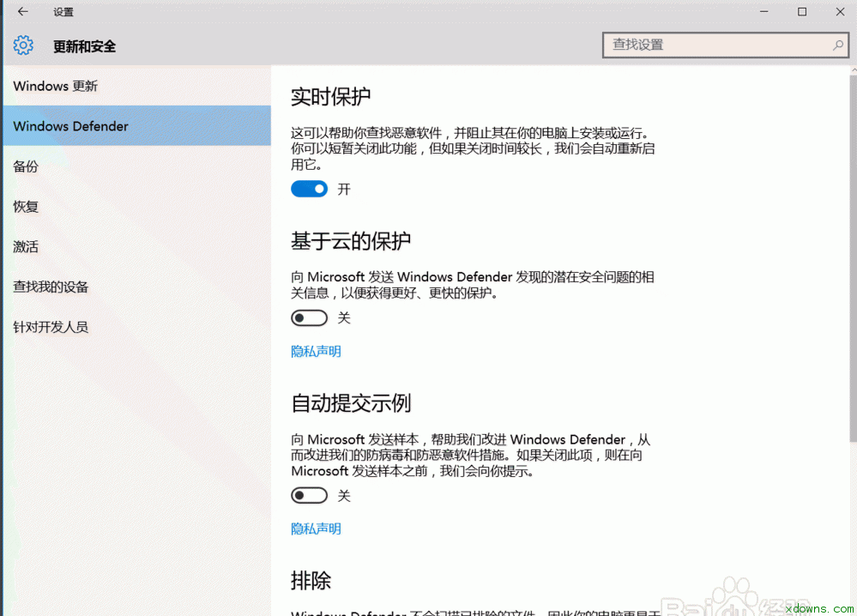857x616 pixels.
Task: Click the back arrow in the title bar
Action: (x=22, y=11)
